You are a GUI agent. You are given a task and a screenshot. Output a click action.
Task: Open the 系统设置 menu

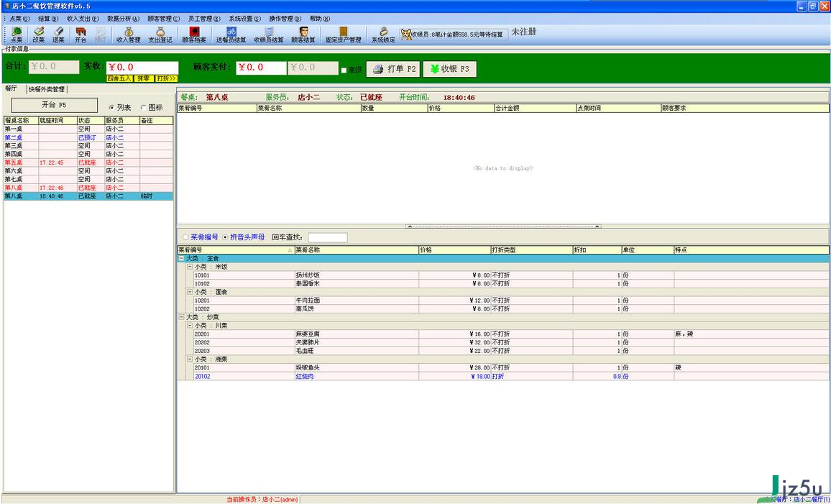click(245, 19)
